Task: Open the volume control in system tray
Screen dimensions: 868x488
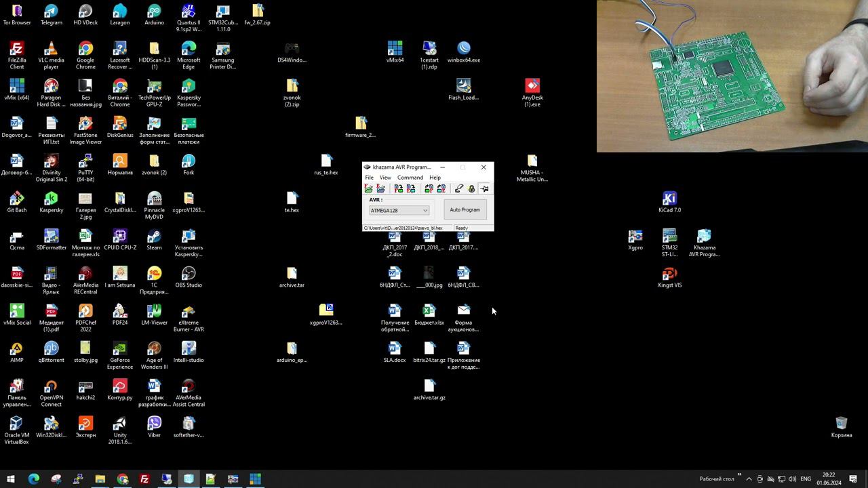Action: point(793,479)
